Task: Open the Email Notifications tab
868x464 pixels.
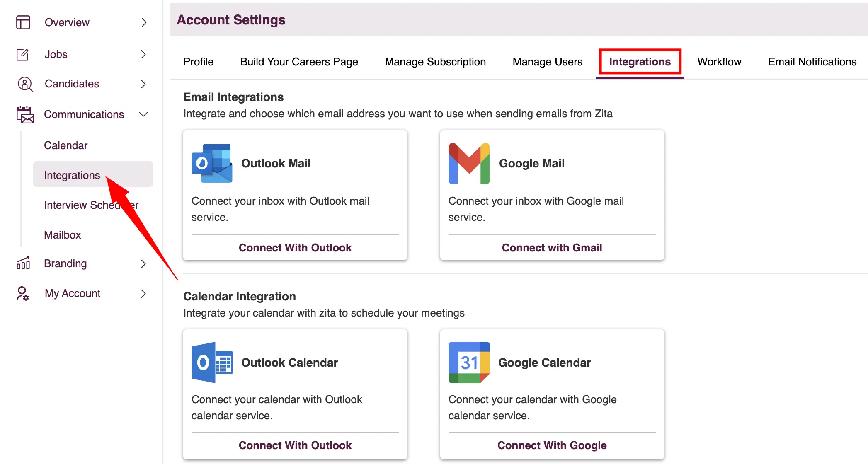Action: (812, 62)
